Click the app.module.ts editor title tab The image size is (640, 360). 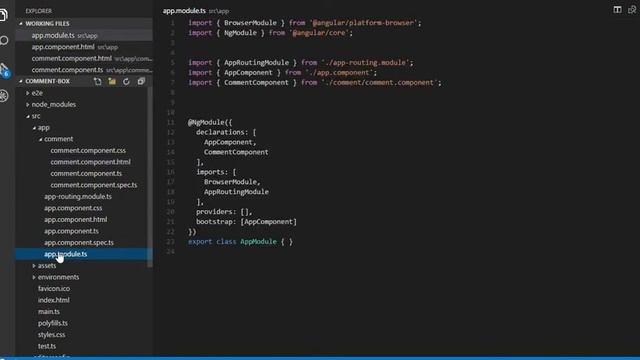[x=184, y=11]
